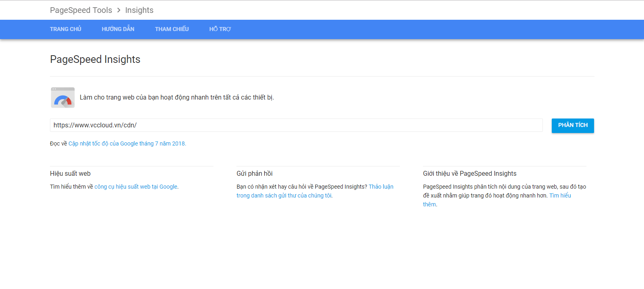Click the tagline 'Làm cho trang web của bạn hoạt động nhanh'
Viewport: 644px width, 289px height.
pyautogui.click(x=177, y=98)
